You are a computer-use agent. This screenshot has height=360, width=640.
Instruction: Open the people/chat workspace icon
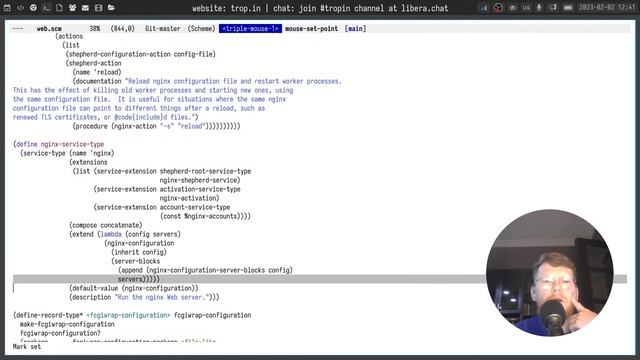point(72,8)
